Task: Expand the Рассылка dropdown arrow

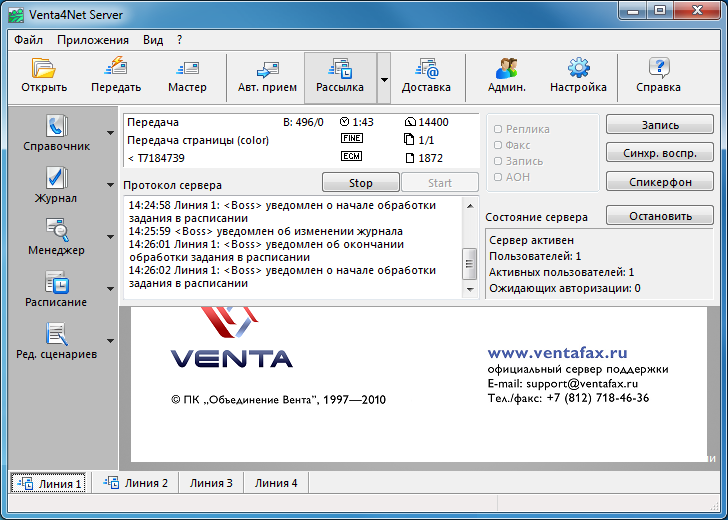Action: pos(384,79)
